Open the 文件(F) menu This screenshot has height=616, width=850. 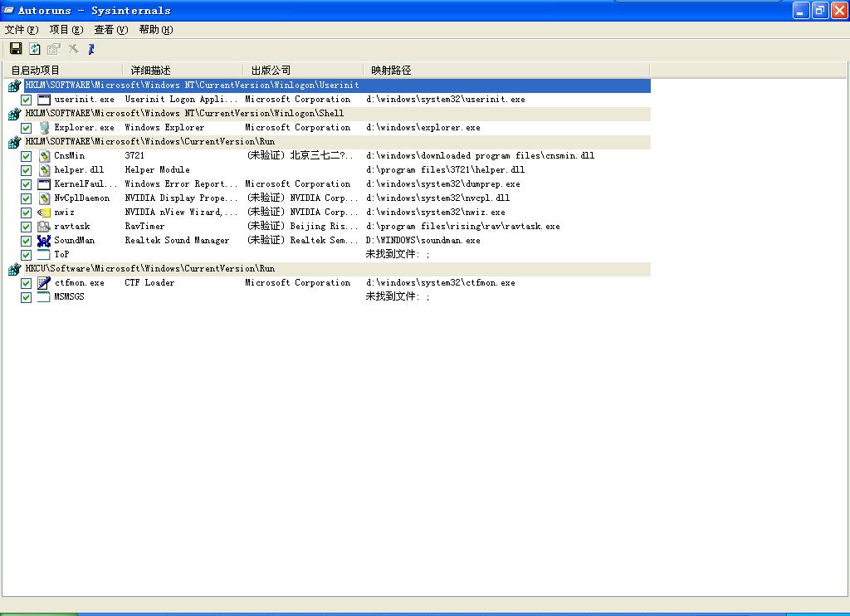tap(22, 30)
